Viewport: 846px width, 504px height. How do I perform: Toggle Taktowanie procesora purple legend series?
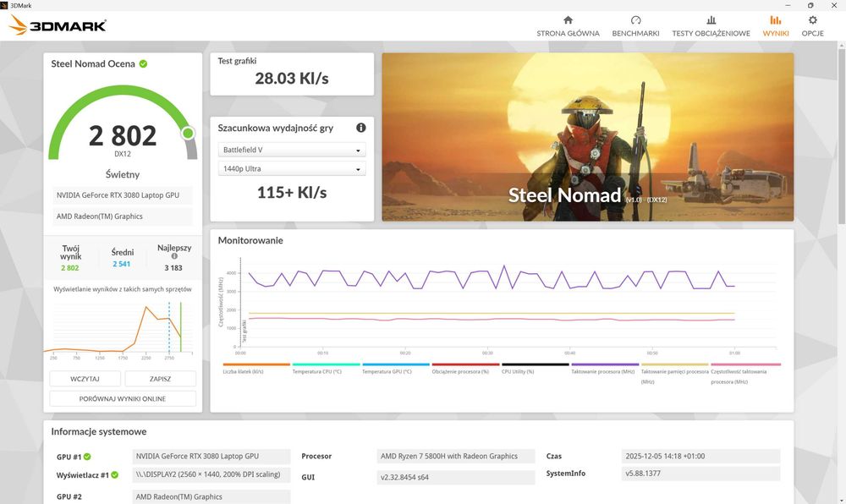tap(605, 369)
